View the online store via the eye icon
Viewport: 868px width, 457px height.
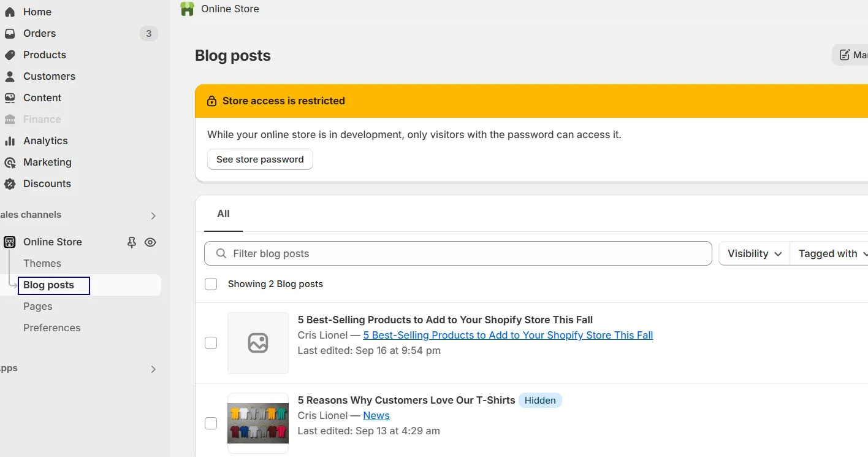pyautogui.click(x=150, y=242)
